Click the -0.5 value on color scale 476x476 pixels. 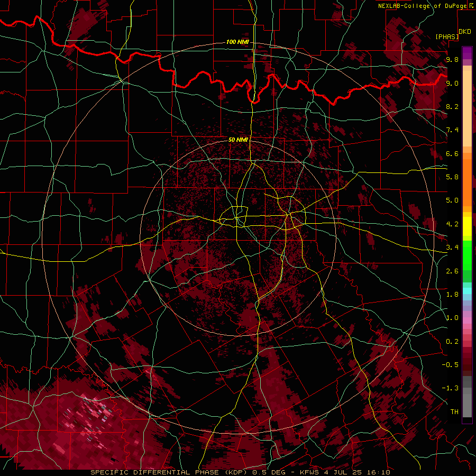click(x=450, y=365)
